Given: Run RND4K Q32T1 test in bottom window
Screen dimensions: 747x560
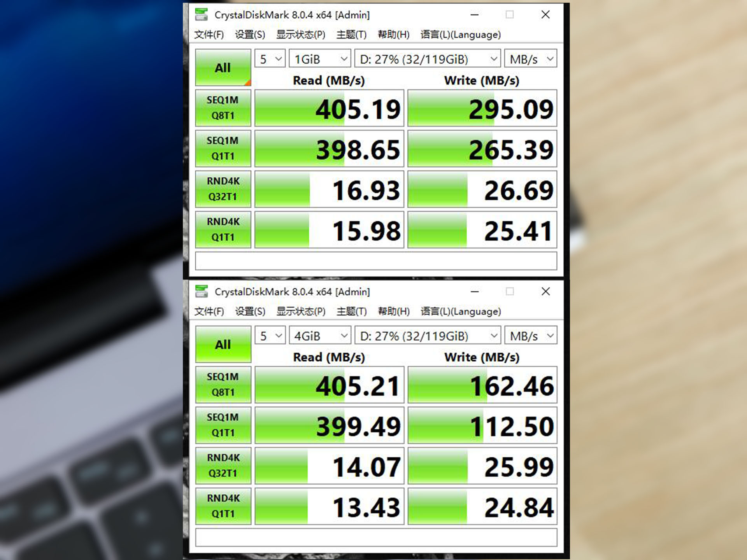Looking at the screenshot, I should pos(223,465).
